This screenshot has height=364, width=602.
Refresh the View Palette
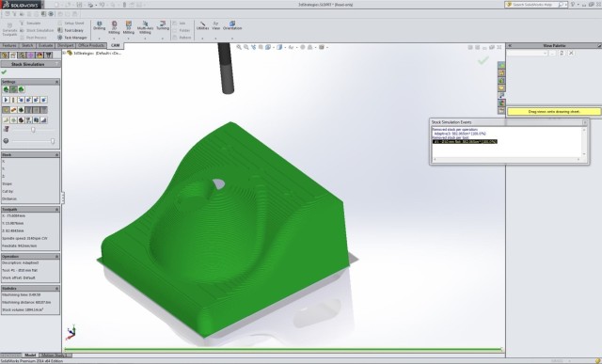point(562,53)
